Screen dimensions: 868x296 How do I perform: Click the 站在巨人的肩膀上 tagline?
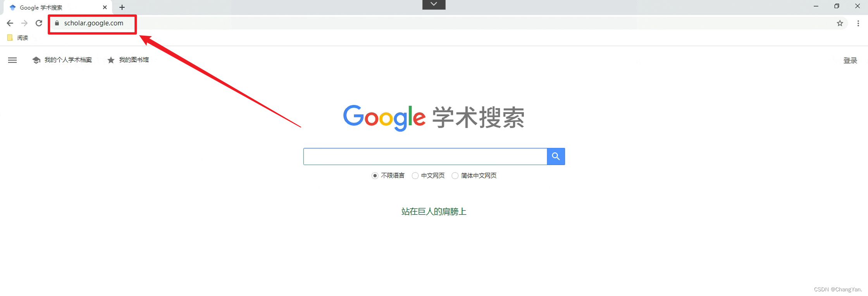click(434, 212)
